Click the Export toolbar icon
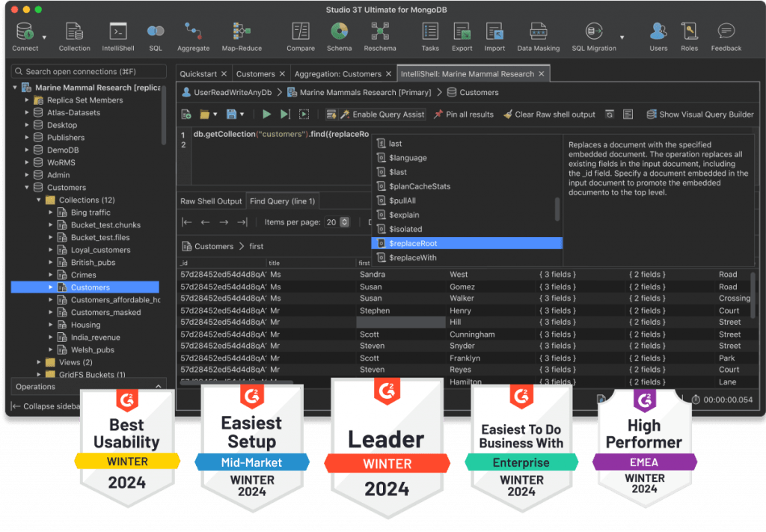Viewport: 766px width, 532px height. coord(462,31)
